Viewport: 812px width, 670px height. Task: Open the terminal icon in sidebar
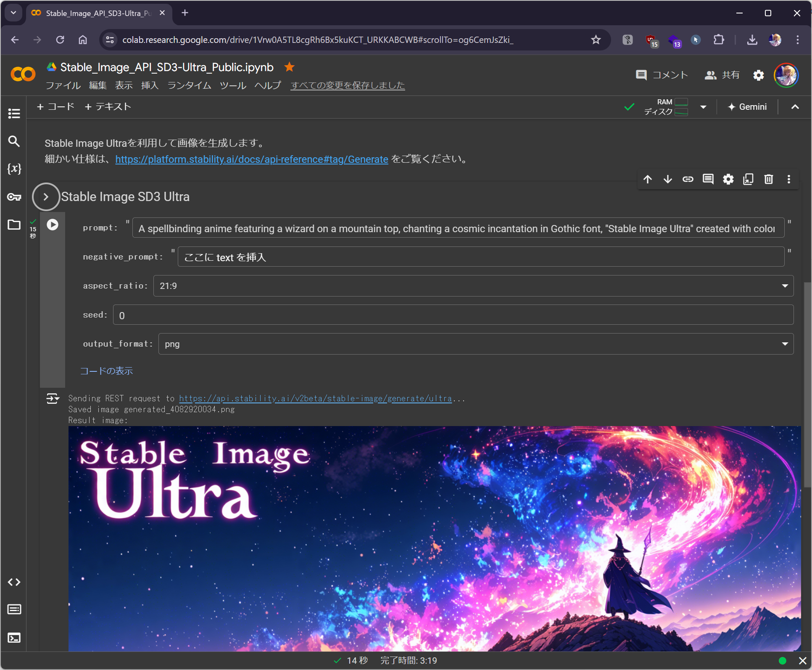click(14, 638)
